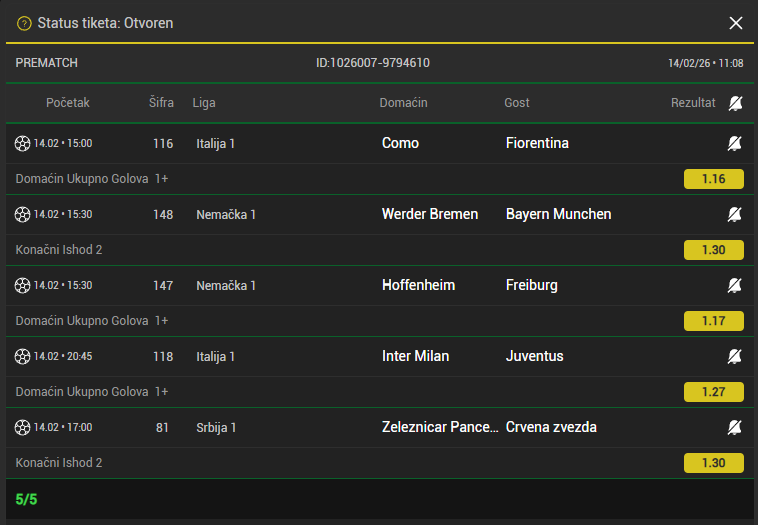Image resolution: width=758 pixels, height=525 pixels.
Task: Click football icon on Hoffenheim row
Action: pos(23,286)
